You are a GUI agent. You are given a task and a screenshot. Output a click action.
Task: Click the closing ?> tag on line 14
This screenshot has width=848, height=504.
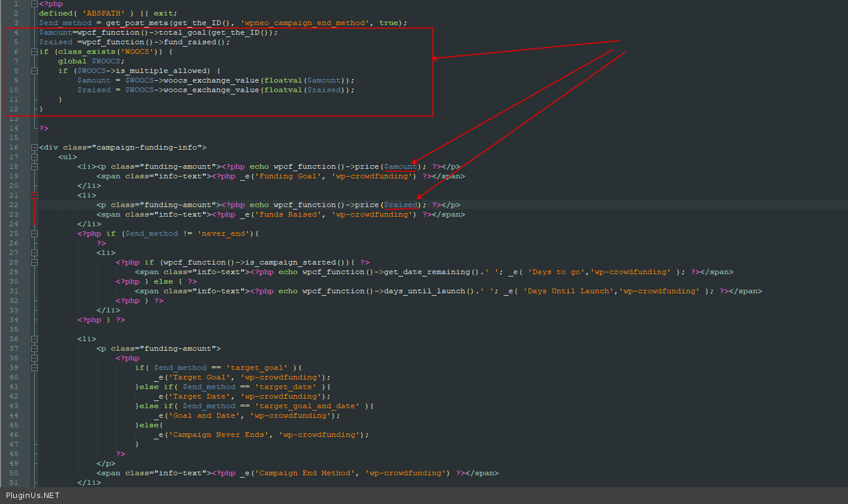click(x=44, y=128)
